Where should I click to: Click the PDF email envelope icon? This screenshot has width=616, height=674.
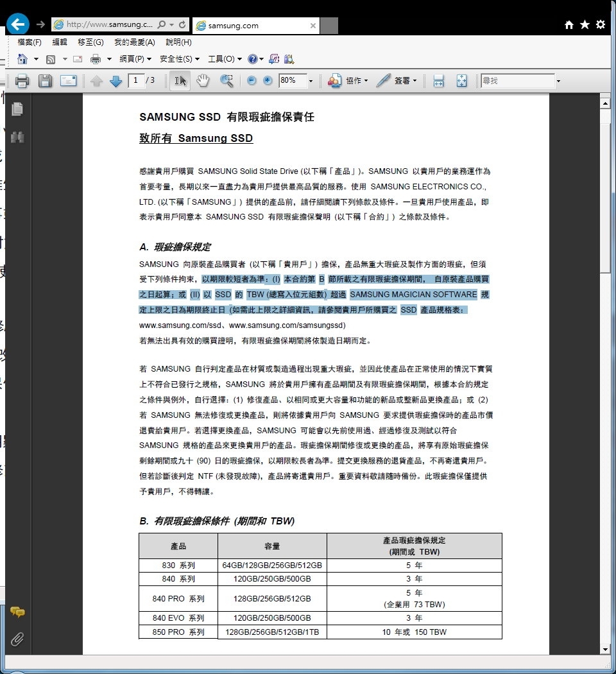[x=68, y=81]
